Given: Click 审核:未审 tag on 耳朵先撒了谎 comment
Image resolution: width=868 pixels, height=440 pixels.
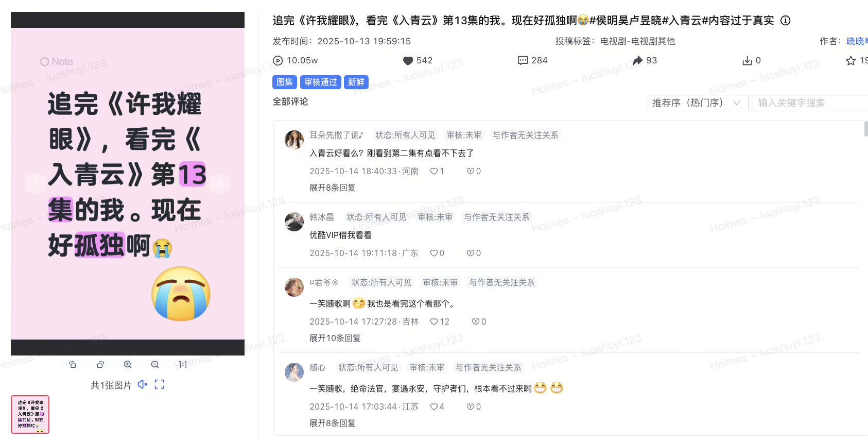Looking at the screenshot, I should (464, 135).
